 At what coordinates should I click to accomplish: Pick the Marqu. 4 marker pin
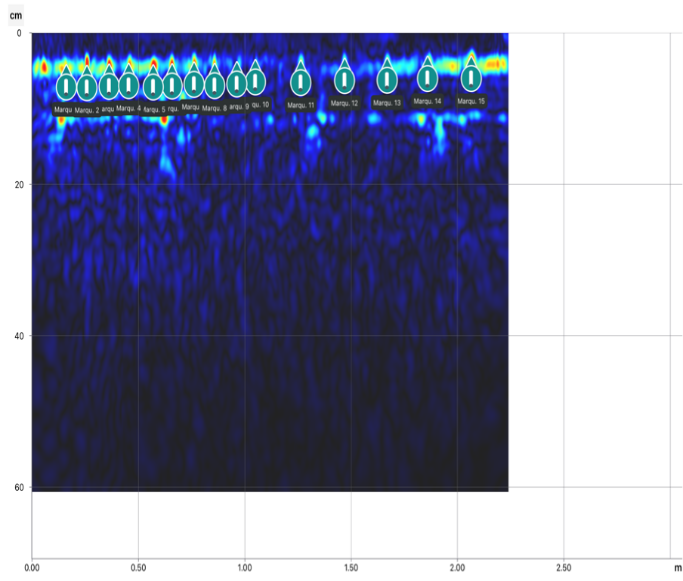(129, 85)
